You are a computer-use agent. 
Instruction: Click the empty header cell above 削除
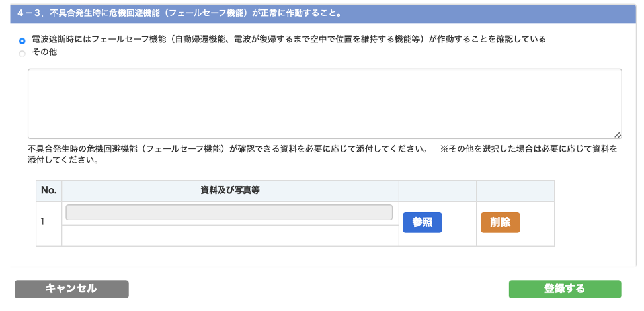coord(515,191)
